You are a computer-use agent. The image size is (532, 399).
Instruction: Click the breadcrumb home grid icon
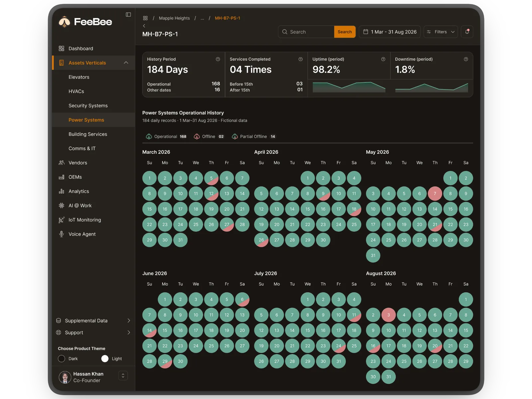pos(145,18)
